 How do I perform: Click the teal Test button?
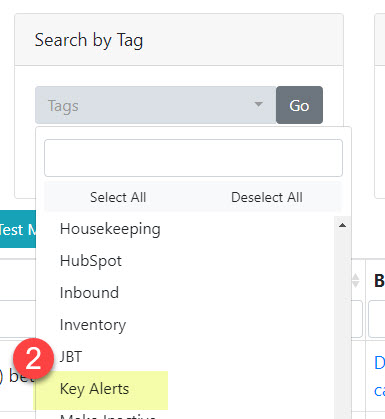[18, 229]
